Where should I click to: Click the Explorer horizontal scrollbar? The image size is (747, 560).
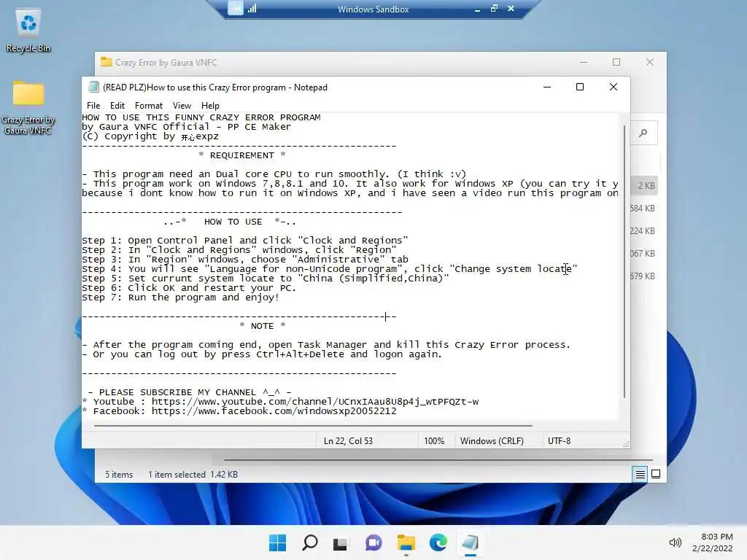[x=438, y=460]
